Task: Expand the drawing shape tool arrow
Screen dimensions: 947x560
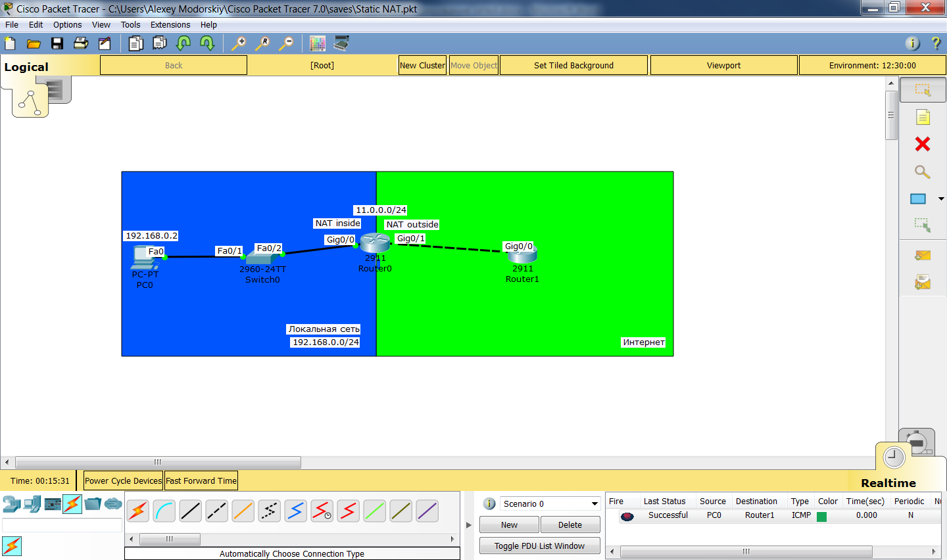Action: 941,198
